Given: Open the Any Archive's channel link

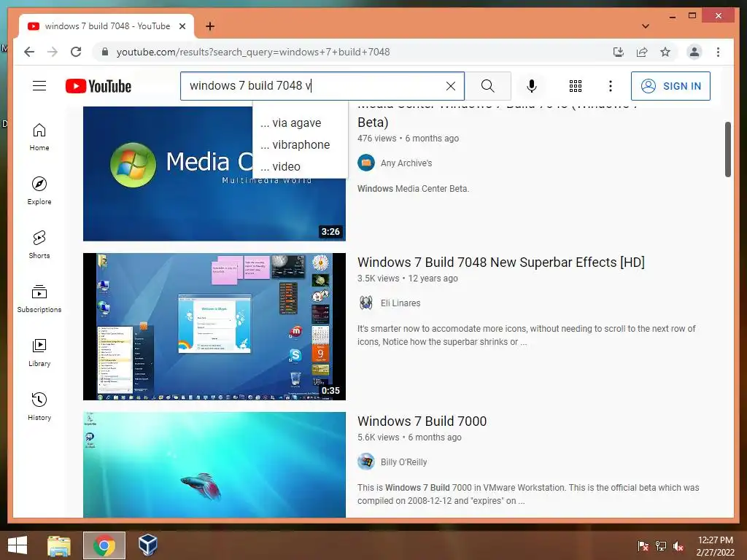Looking at the screenshot, I should 406,163.
